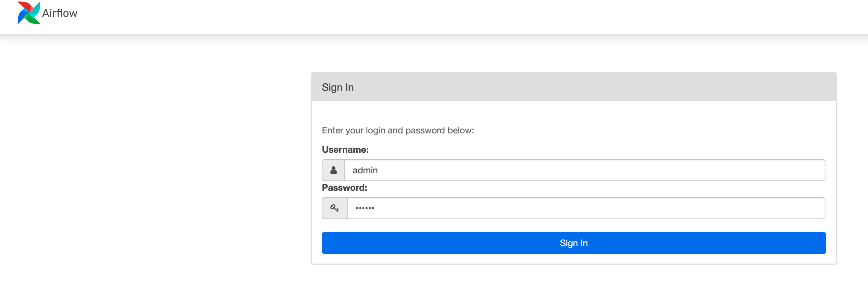Click "Enter your login and password below" text
Viewport: 868px width, 290px height.
tap(398, 130)
